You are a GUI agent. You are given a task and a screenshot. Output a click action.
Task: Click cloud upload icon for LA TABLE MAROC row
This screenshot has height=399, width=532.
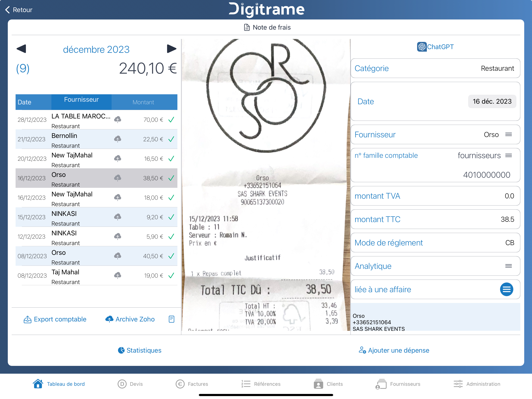[x=118, y=120]
